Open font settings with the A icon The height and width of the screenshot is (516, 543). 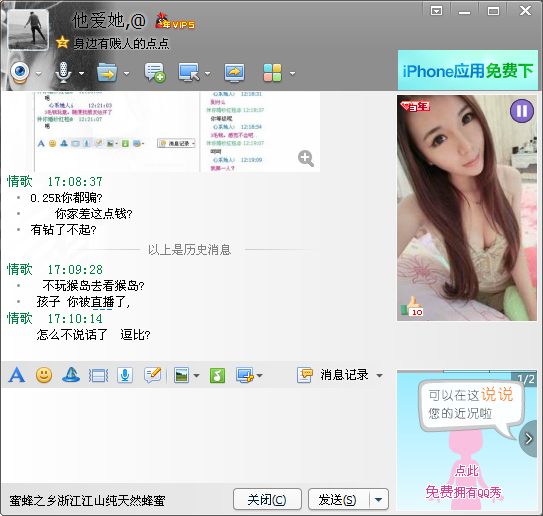pos(17,375)
